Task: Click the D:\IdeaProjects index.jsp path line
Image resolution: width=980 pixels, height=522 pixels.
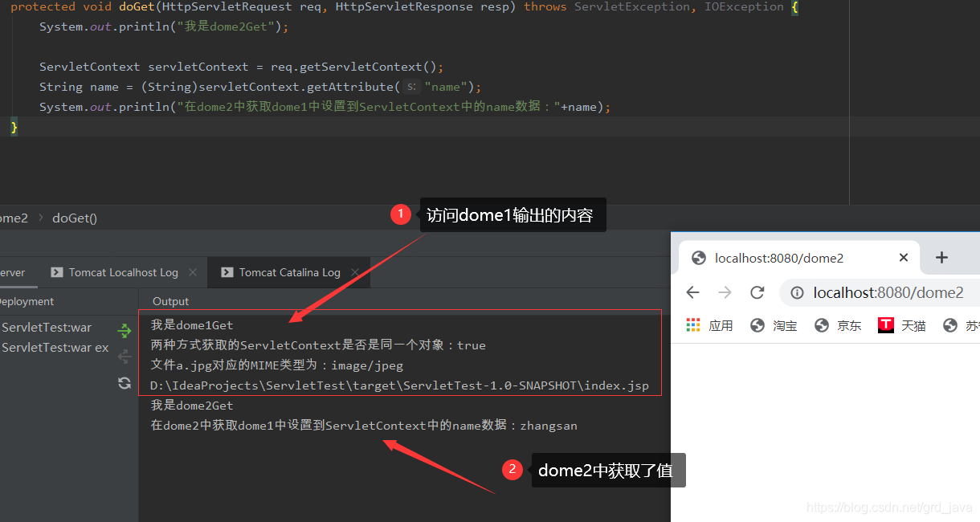Action: (399, 385)
